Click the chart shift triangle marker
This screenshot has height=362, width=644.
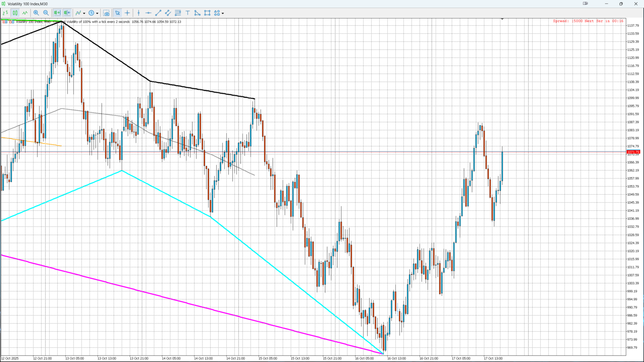coord(502,19)
